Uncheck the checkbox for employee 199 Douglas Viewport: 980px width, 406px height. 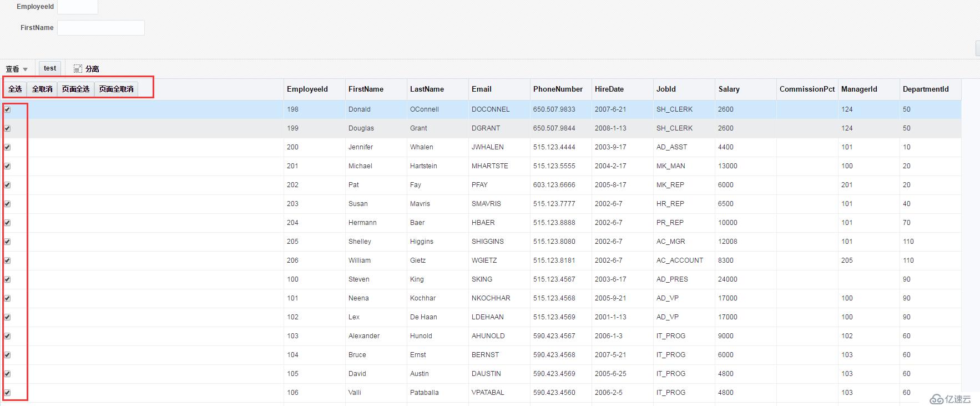pyautogui.click(x=7, y=128)
